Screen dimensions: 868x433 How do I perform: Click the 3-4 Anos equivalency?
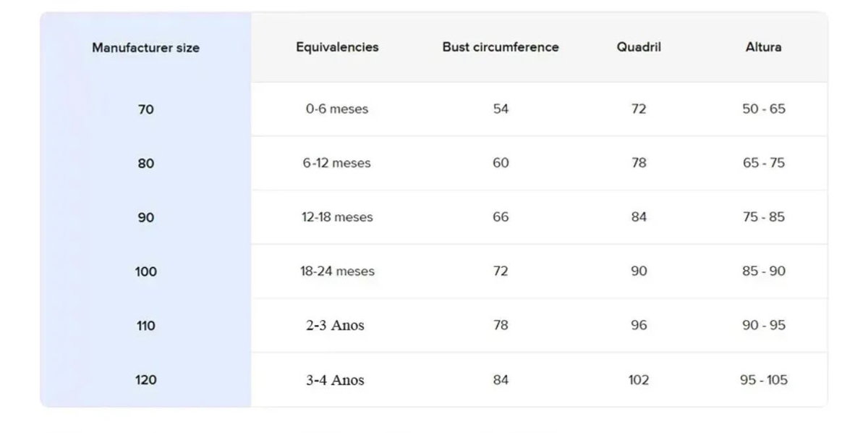click(x=335, y=379)
